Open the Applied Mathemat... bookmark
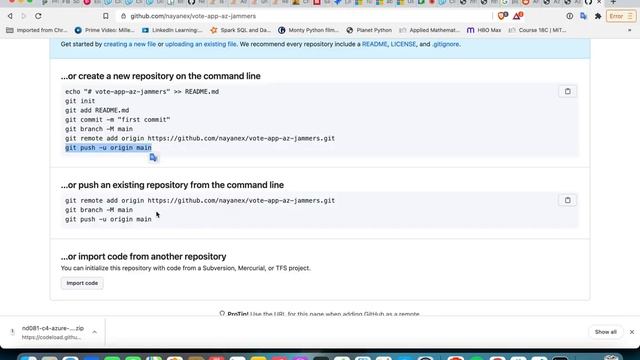The image size is (640, 360). click(429, 30)
